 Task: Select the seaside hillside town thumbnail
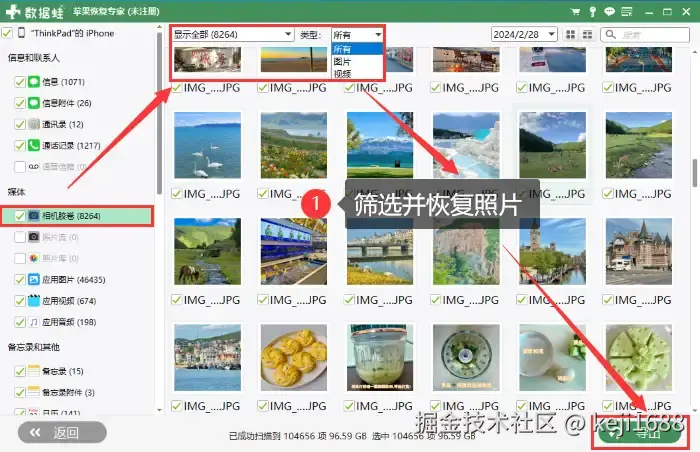coord(208,357)
